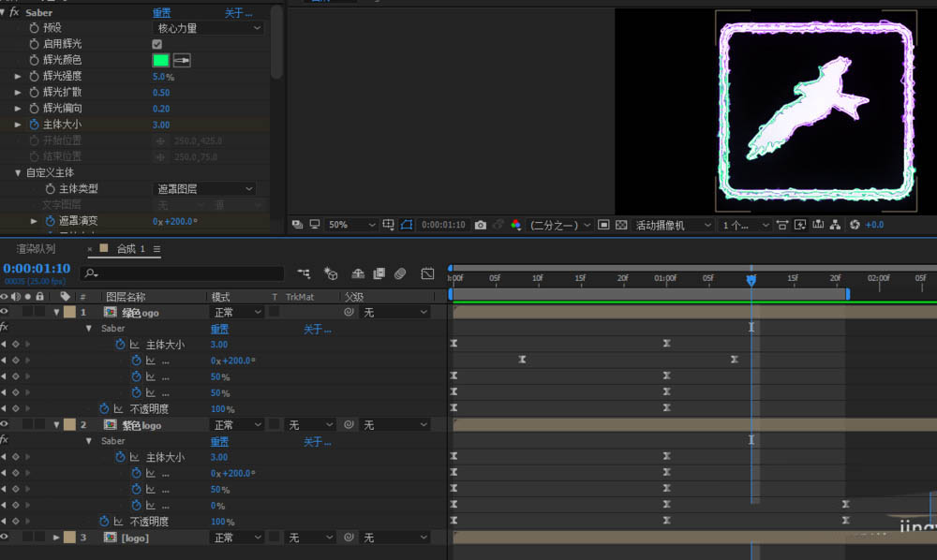Open the 50% magnification dropdown

(351, 225)
